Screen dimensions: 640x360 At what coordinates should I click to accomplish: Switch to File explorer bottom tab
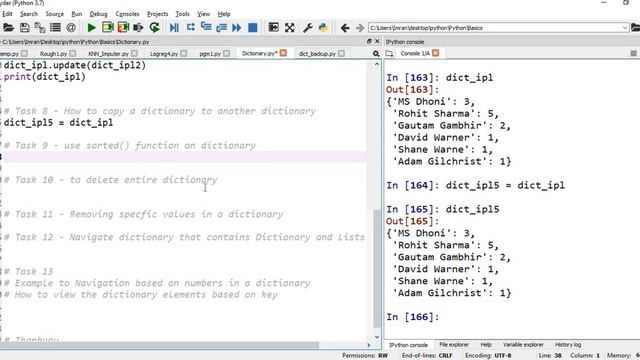pyautogui.click(x=454, y=345)
